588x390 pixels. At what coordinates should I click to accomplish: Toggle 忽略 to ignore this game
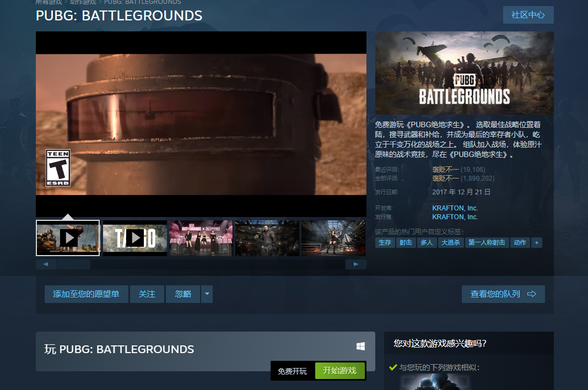pos(183,294)
